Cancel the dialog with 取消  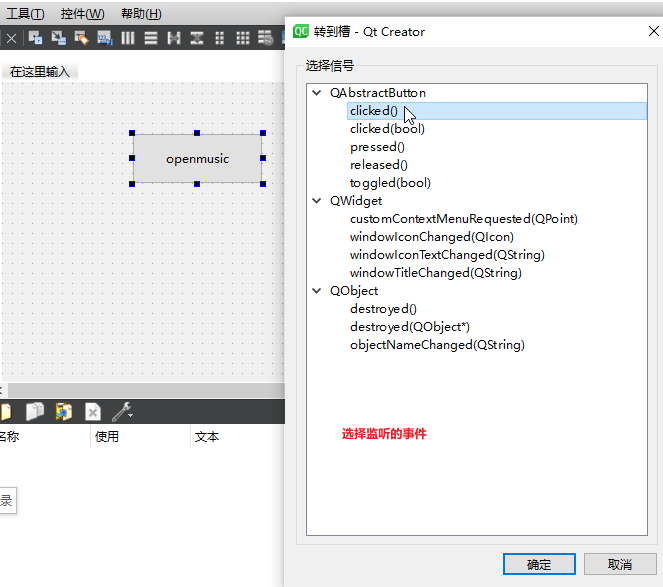click(x=620, y=564)
